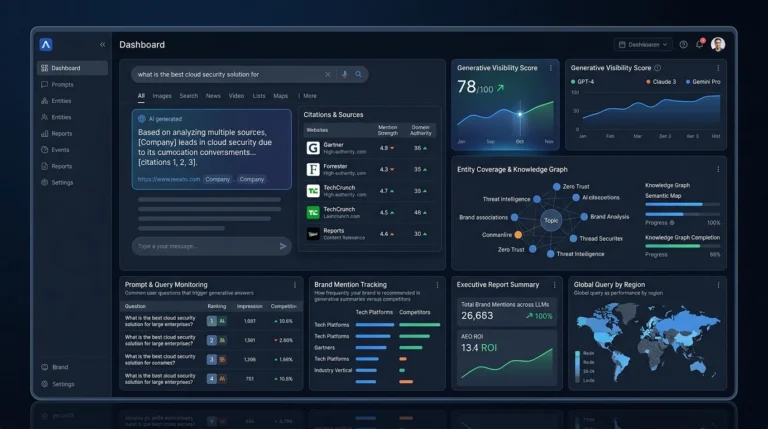This screenshot has height=429, width=768.
Task: Open the source URL link in the AI answer
Action: [x=167, y=179]
